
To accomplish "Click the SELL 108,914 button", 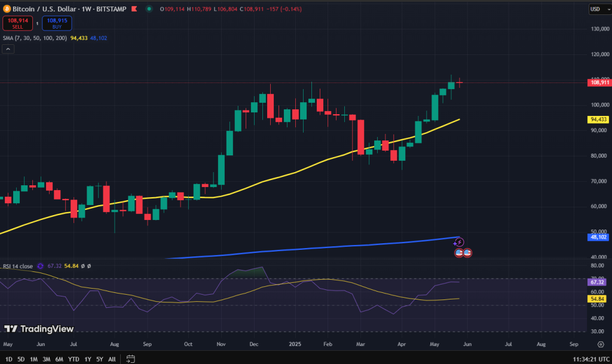I will [x=17, y=23].
